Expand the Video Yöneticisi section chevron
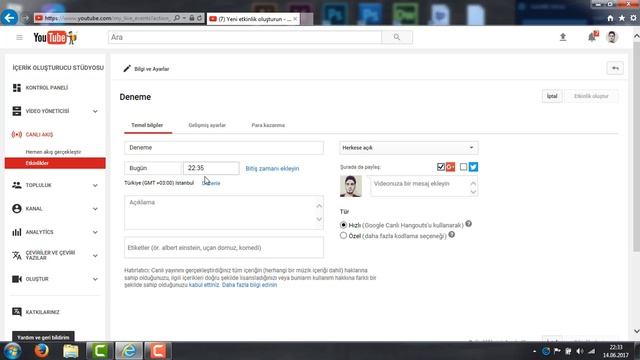This screenshot has height=360, width=640. [x=95, y=111]
